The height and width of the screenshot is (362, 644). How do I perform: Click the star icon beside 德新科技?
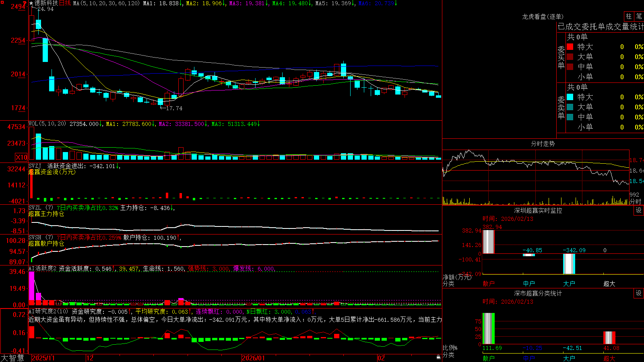(31, 3)
